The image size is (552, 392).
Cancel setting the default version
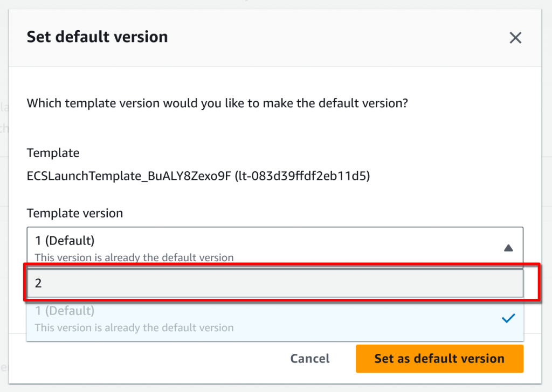click(x=310, y=358)
